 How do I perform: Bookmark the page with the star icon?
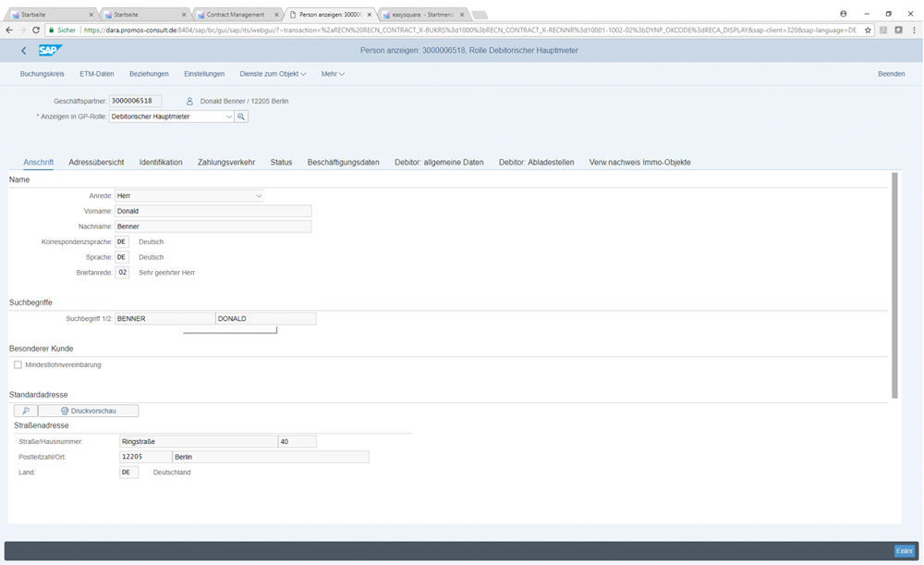point(868,30)
